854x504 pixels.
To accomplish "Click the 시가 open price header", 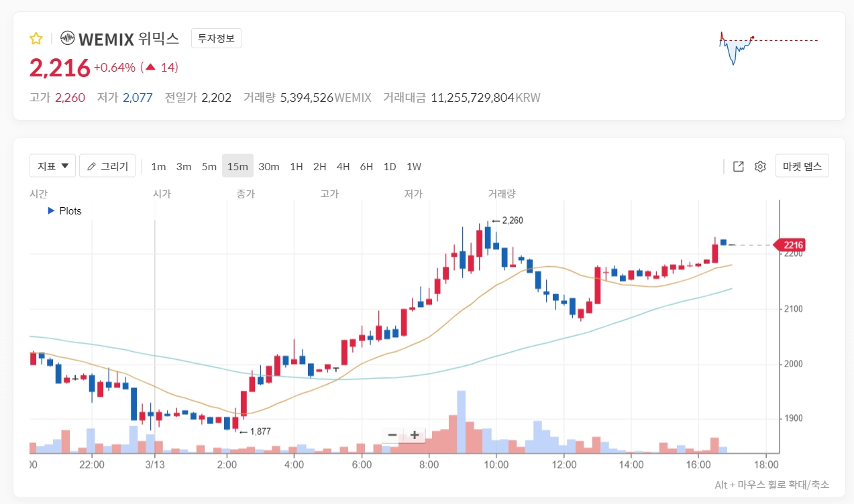I will tap(162, 194).
